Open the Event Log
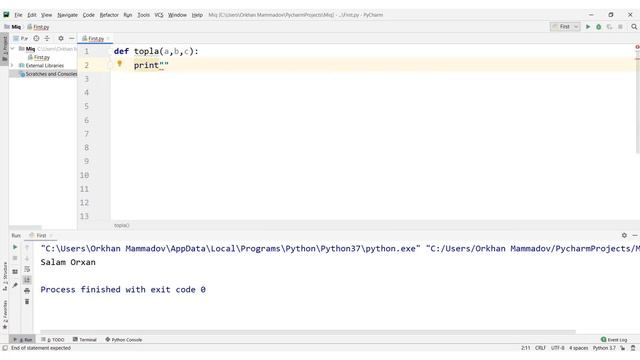The height and width of the screenshot is (360, 640). [x=614, y=340]
